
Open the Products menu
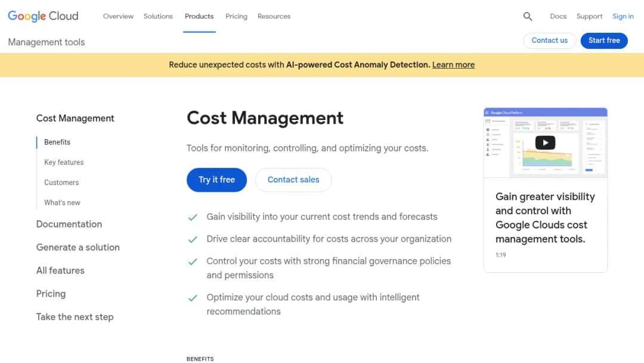[199, 17]
